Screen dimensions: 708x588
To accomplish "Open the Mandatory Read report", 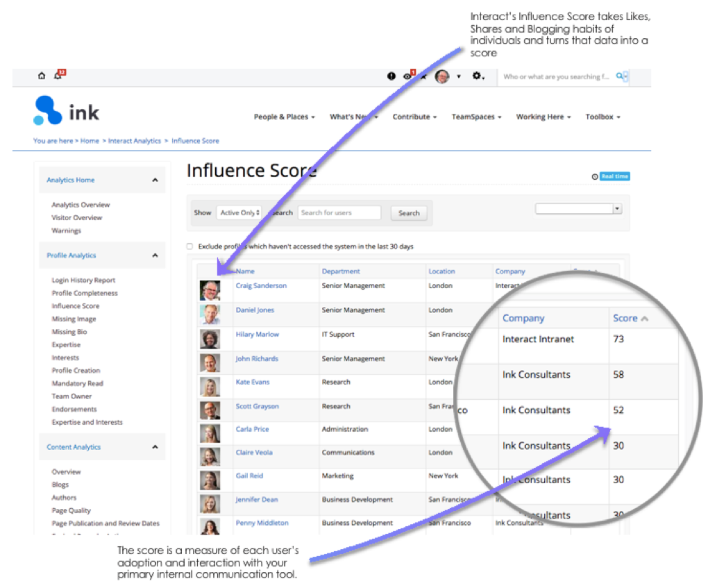I will pyautogui.click(x=77, y=383).
